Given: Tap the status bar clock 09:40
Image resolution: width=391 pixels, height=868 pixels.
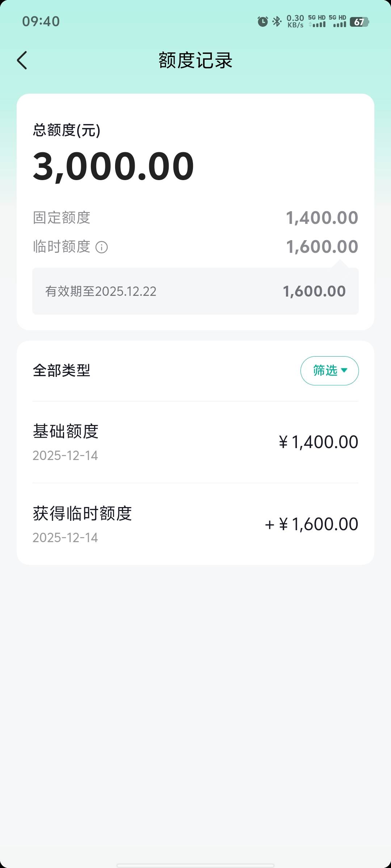Looking at the screenshot, I should pos(41,21).
